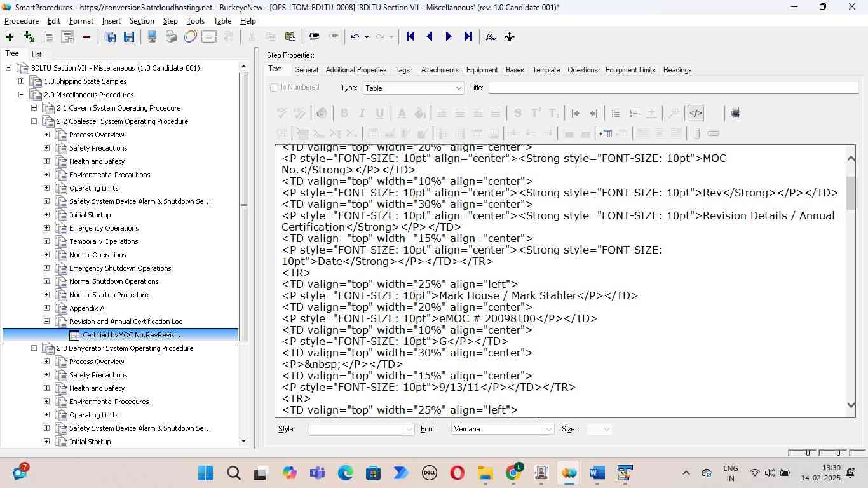Open Microsoft Word from the taskbar
The image size is (868, 488).
[x=597, y=473]
